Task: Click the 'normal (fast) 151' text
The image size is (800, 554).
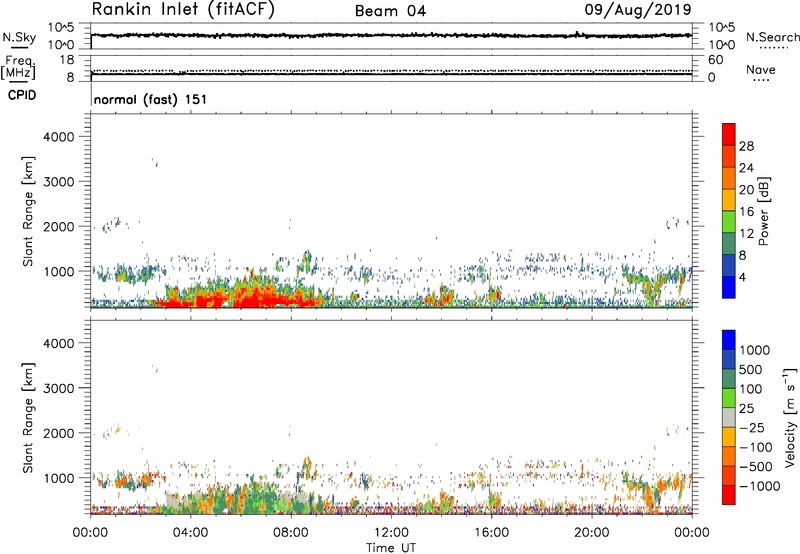Action: [151, 99]
